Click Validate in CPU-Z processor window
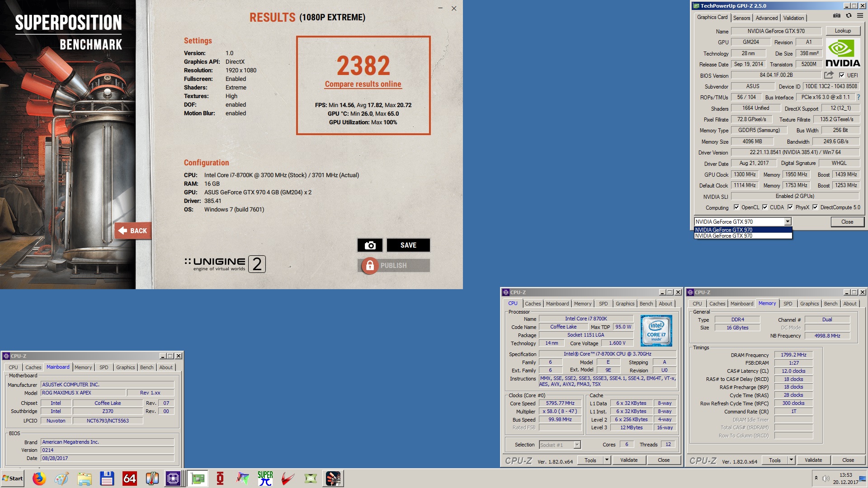Image resolution: width=868 pixels, height=488 pixels. (x=629, y=460)
